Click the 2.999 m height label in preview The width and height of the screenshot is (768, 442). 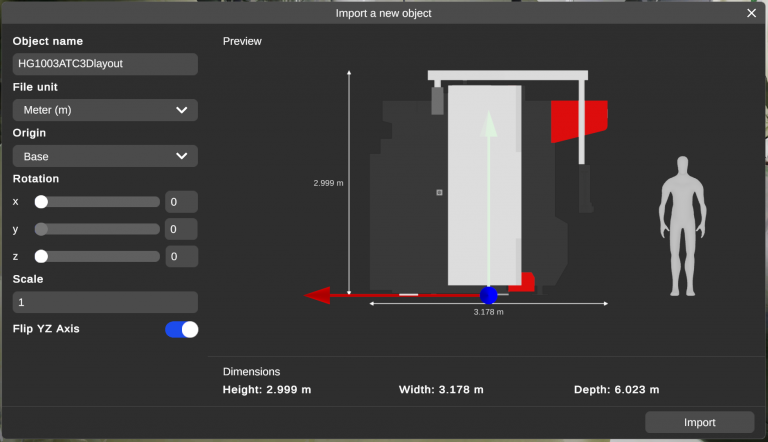click(x=328, y=183)
